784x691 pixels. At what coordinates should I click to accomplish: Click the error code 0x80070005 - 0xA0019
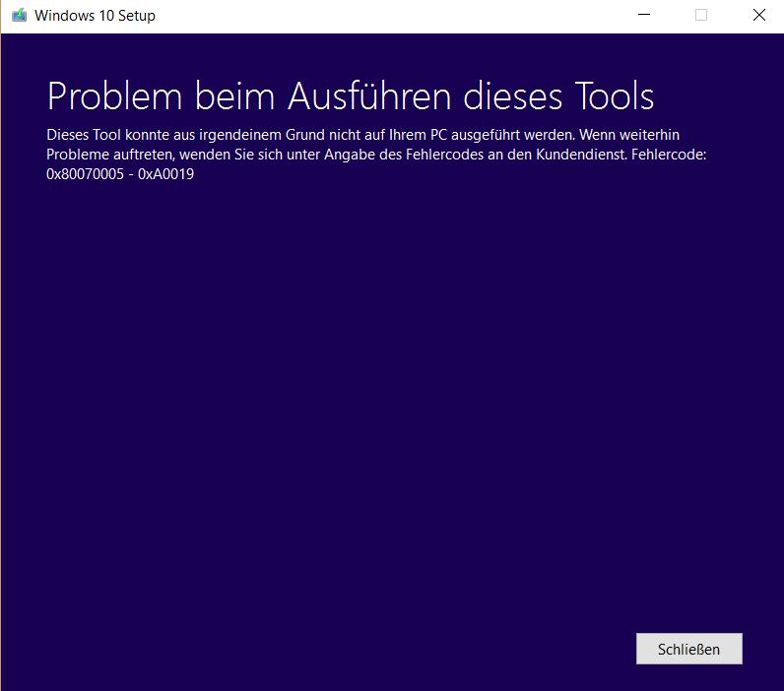tap(120, 174)
